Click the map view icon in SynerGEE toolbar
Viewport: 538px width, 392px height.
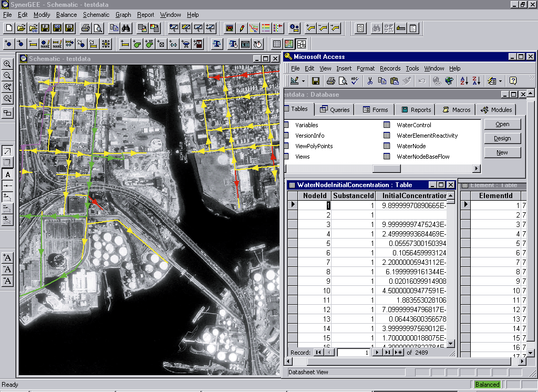coord(289,44)
